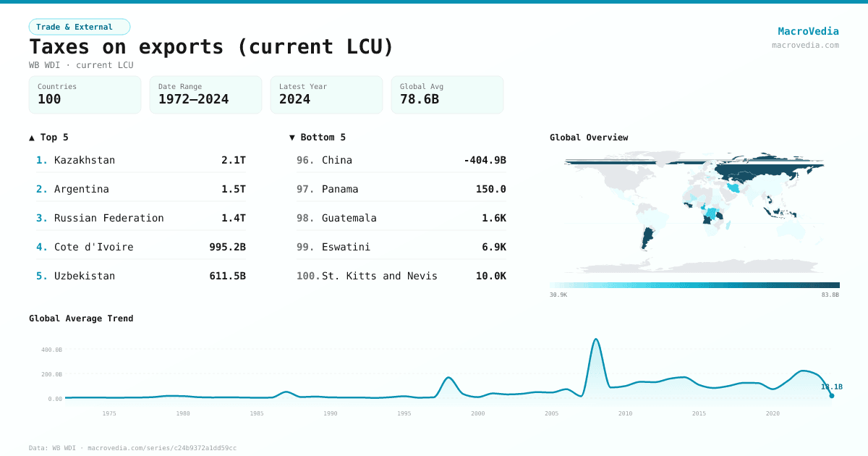The image size is (868, 456).
Task: Open the MacroVedia brand link
Action: click(808, 31)
